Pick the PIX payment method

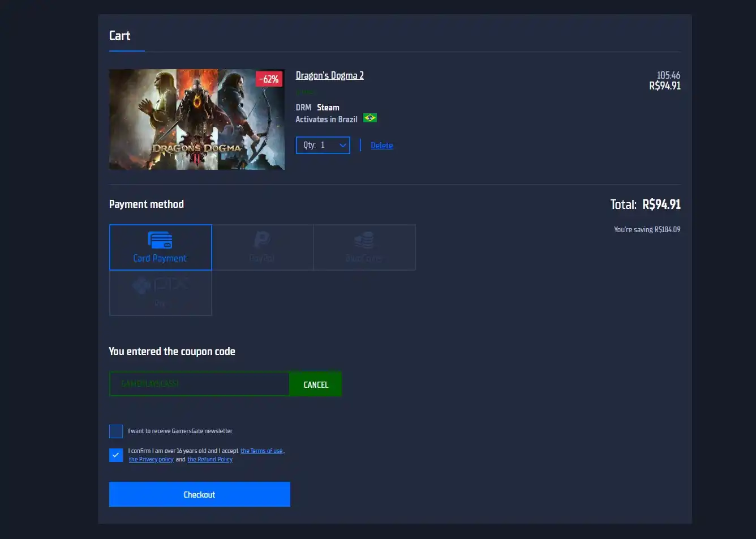pyautogui.click(x=160, y=293)
